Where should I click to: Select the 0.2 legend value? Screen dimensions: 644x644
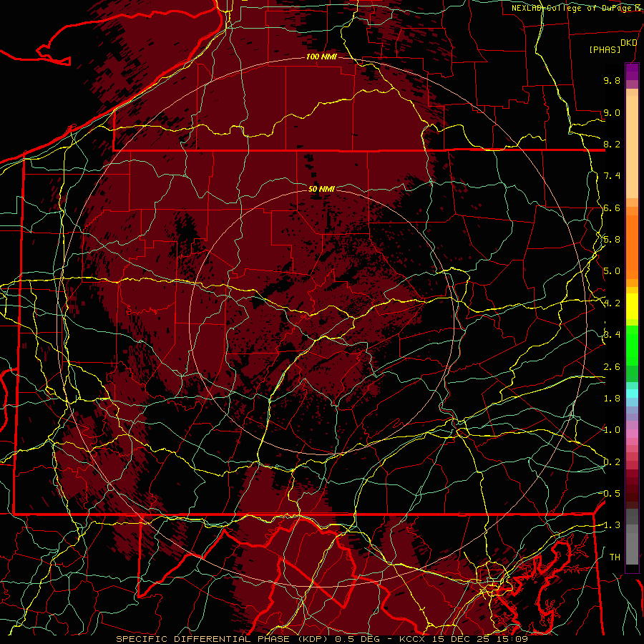(612, 462)
